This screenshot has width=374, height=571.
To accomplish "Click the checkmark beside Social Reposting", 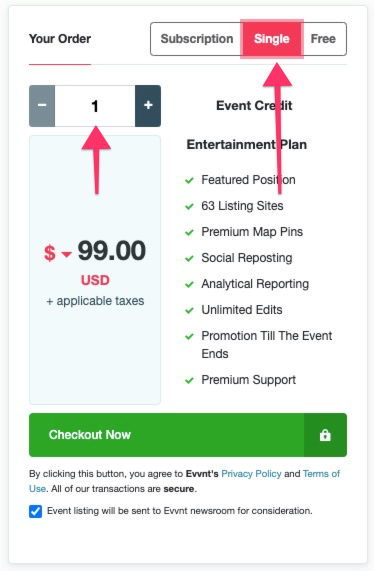I will coord(189,259).
